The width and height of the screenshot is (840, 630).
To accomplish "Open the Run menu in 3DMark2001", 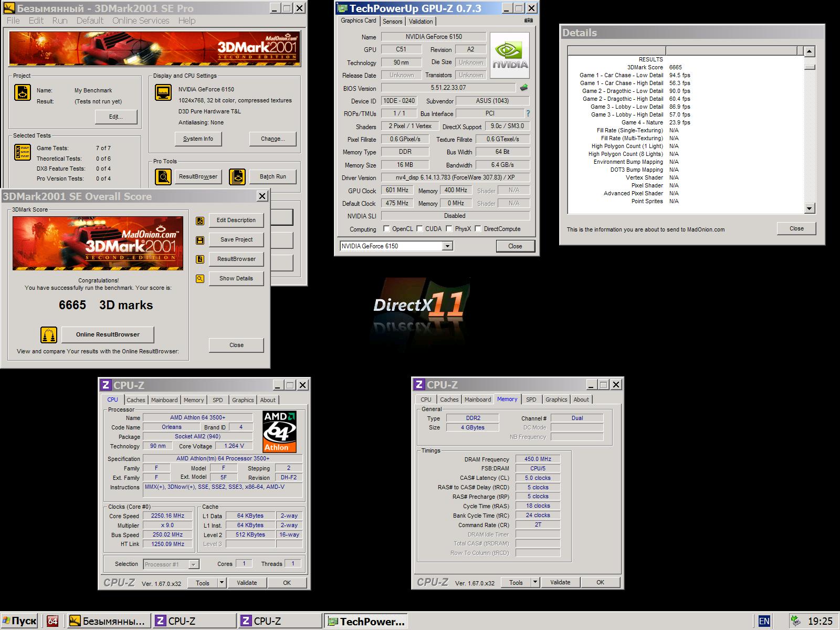I will [60, 20].
